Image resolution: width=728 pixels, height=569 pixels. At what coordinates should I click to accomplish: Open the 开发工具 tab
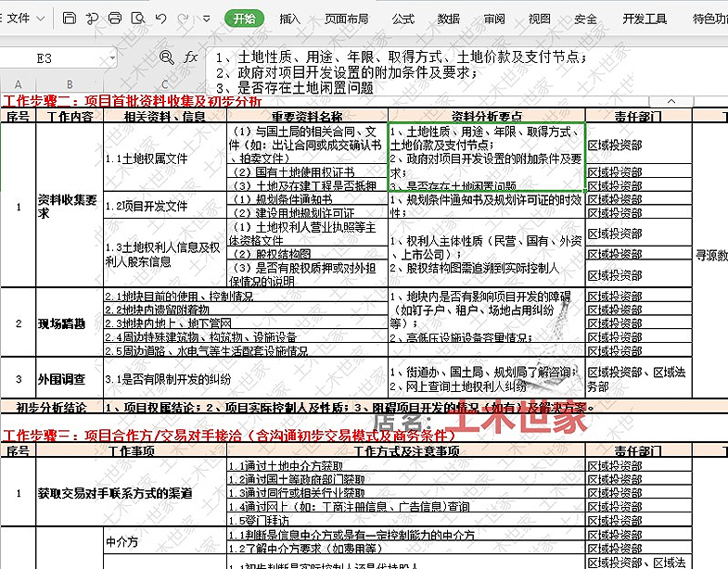[x=645, y=19]
